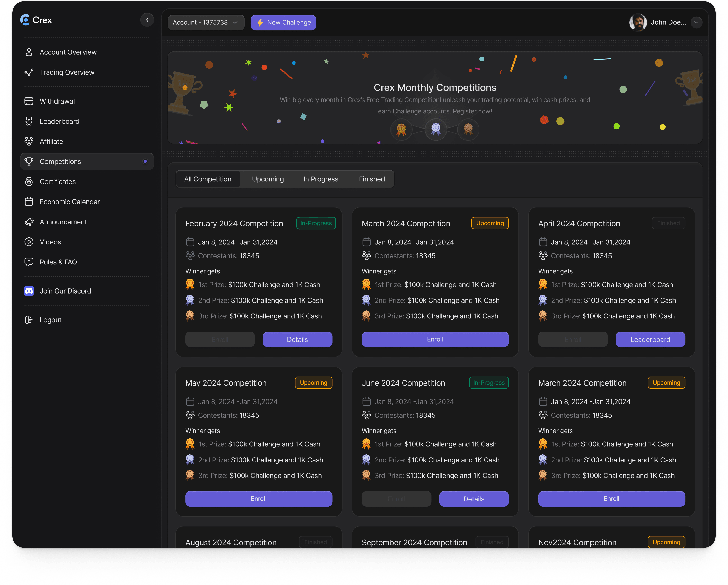This screenshot has height=585, width=728.
Task: Click the Discord logo icon
Action: (x=29, y=291)
